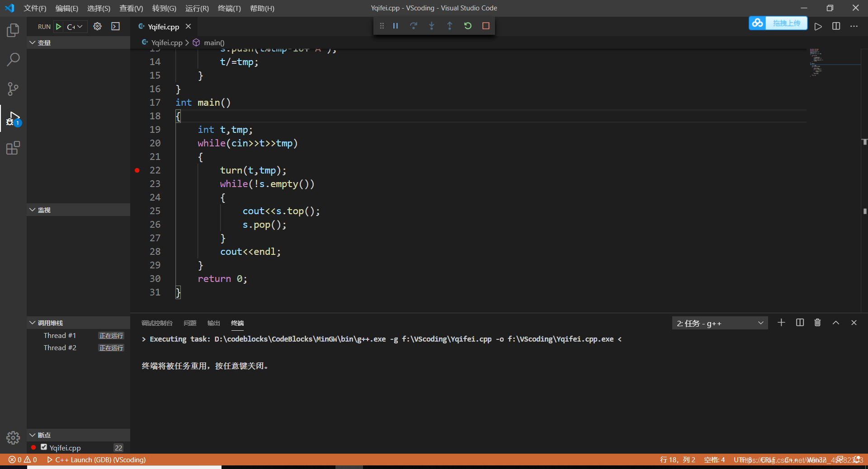
Task: Switch to the 终端 panel tab
Action: [237, 323]
